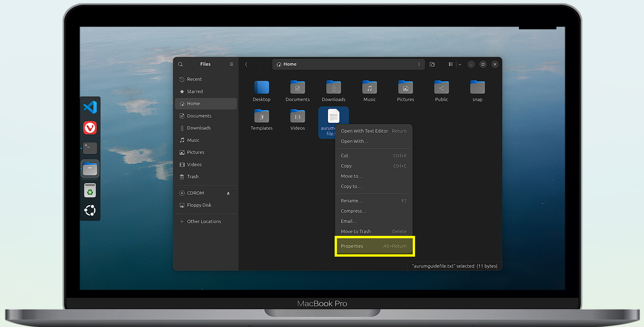
Task: Open Trash from the dock
Action: click(x=90, y=190)
